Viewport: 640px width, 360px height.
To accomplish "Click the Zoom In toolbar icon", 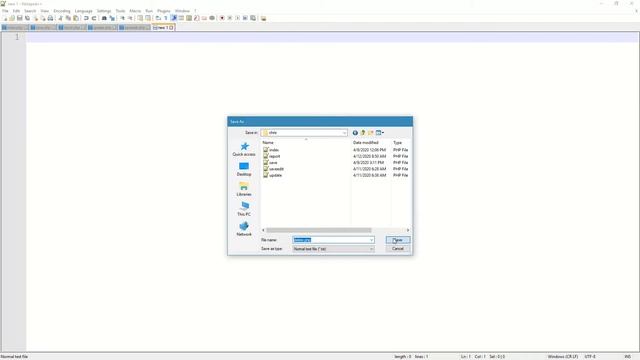I will tap(122, 18).
